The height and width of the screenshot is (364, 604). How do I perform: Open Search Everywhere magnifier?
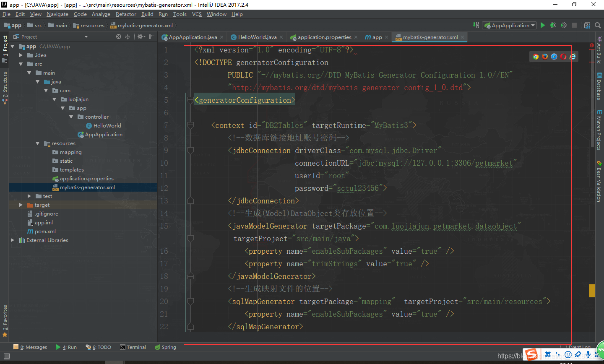pyautogui.click(x=598, y=25)
